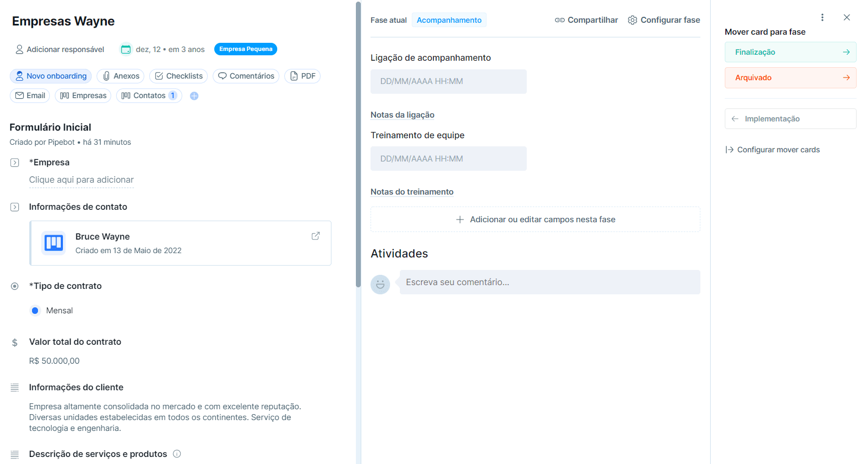Screen dimensions: 868x464
Task: Open Configurar fase settings
Action: coord(664,20)
